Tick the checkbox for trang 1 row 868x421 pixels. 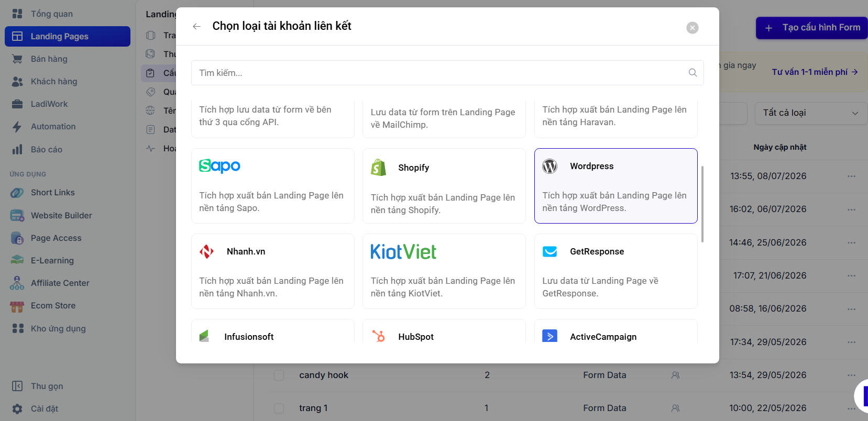pyautogui.click(x=279, y=408)
